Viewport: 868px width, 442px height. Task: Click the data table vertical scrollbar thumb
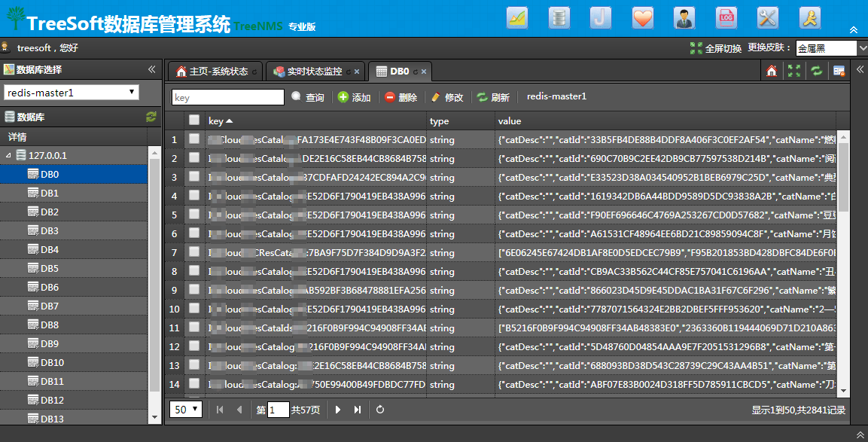(x=843, y=177)
